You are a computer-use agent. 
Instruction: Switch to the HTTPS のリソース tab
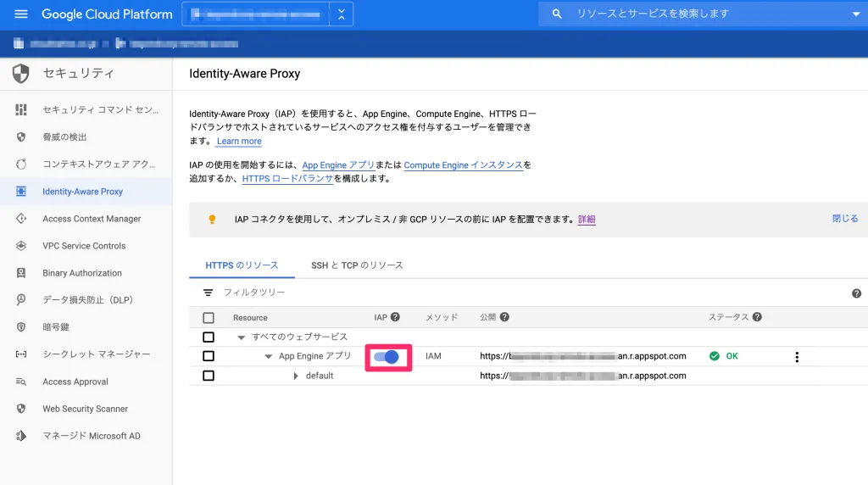(x=242, y=265)
